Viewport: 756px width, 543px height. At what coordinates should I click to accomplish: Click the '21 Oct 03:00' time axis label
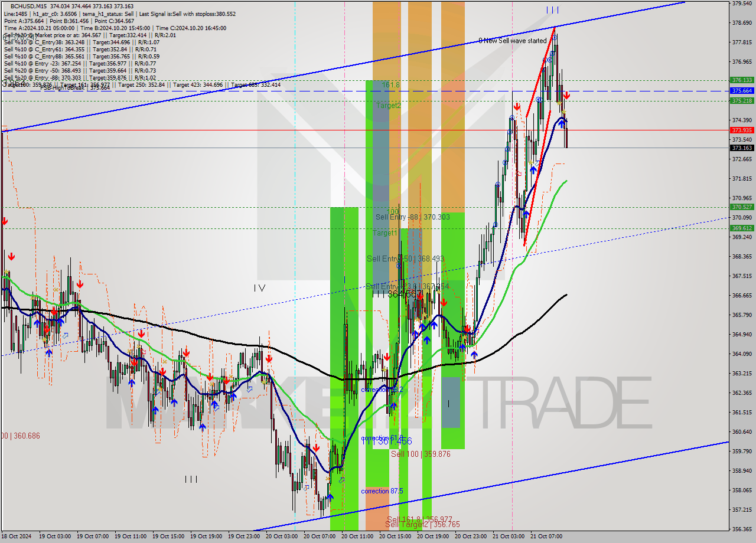point(509,537)
